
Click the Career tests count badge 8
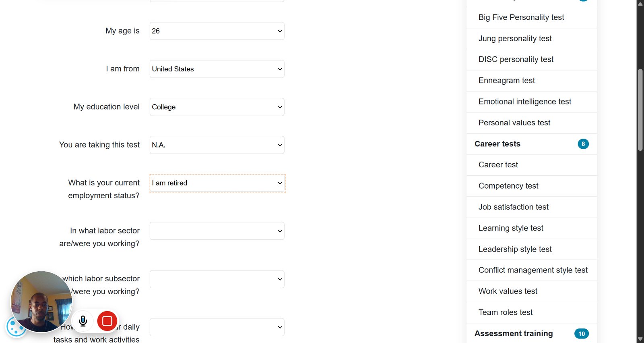coord(583,144)
